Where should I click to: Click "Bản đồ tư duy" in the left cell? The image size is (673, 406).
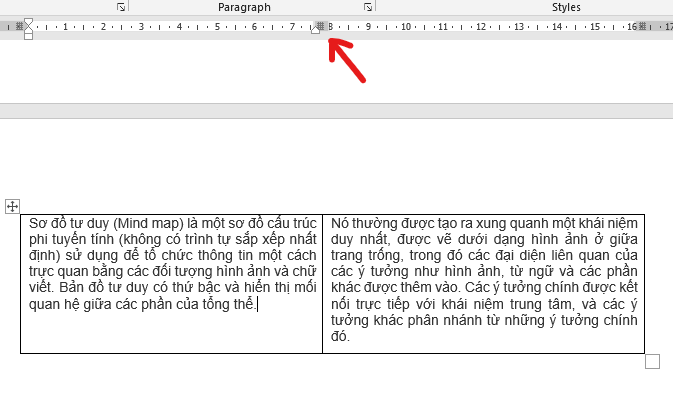[x=104, y=287]
